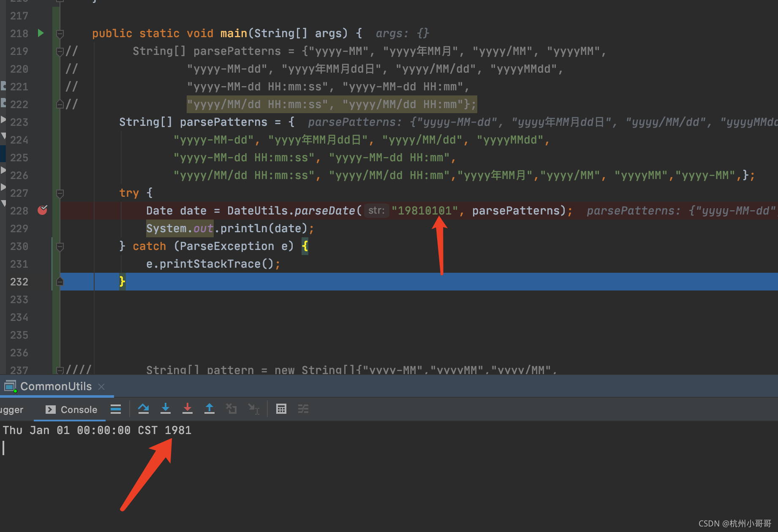Image resolution: width=778 pixels, height=532 pixels.
Task: Click the highlighted commented "yyyy/MM/dd HH:mm:ss" text
Action: click(258, 104)
